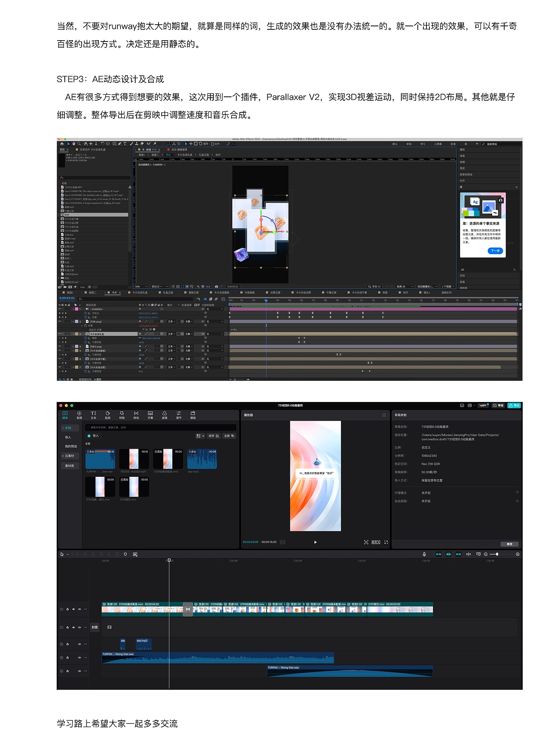Toggle the 对齐 snapping checkbox in AE toolbar
The height and width of the screenshot is (756, 553).
(213, 144)
